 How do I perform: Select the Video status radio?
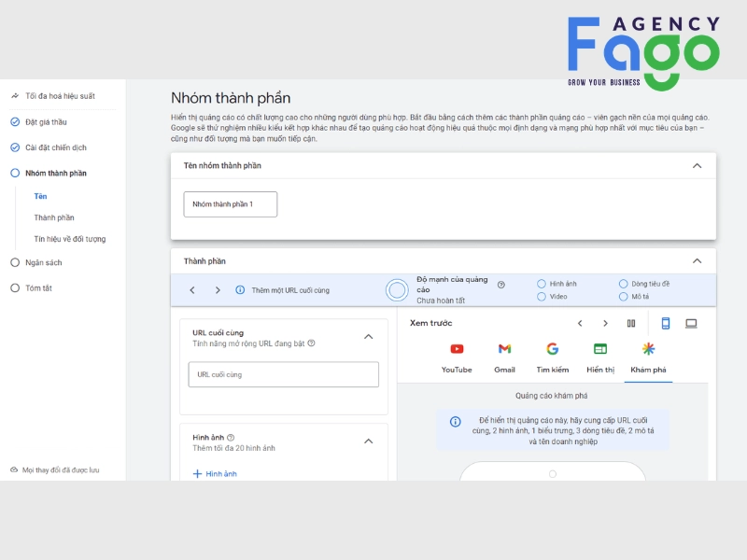tap(542, 297)
